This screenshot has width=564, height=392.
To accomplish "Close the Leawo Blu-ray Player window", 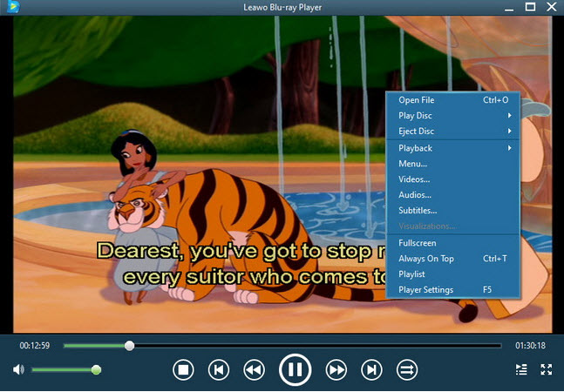I will click(x=552, y=7).
